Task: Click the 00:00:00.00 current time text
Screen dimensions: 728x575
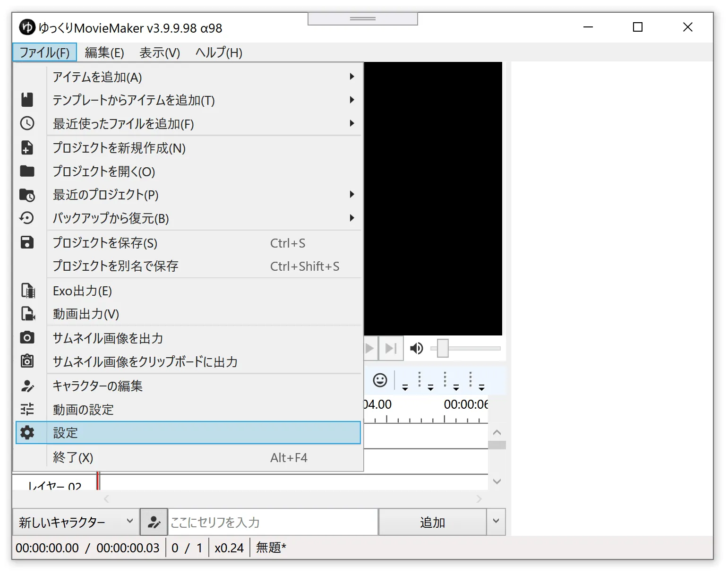Action: pos(47,548)
